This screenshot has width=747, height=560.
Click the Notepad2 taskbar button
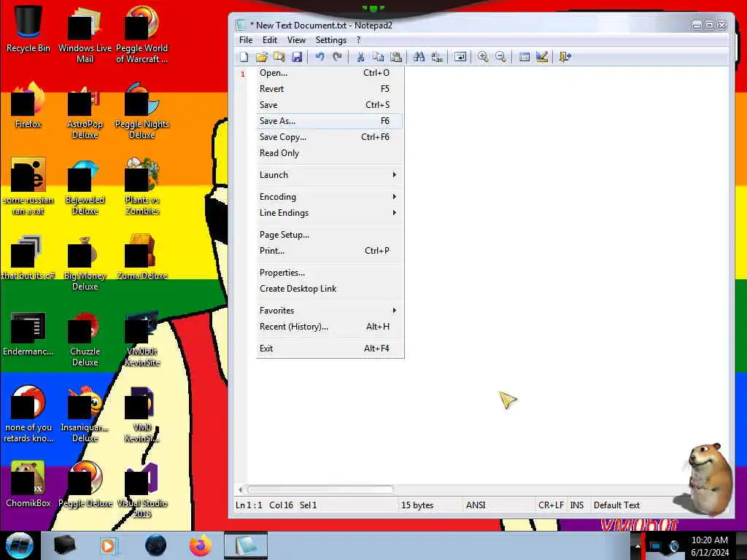pos(246,545)
